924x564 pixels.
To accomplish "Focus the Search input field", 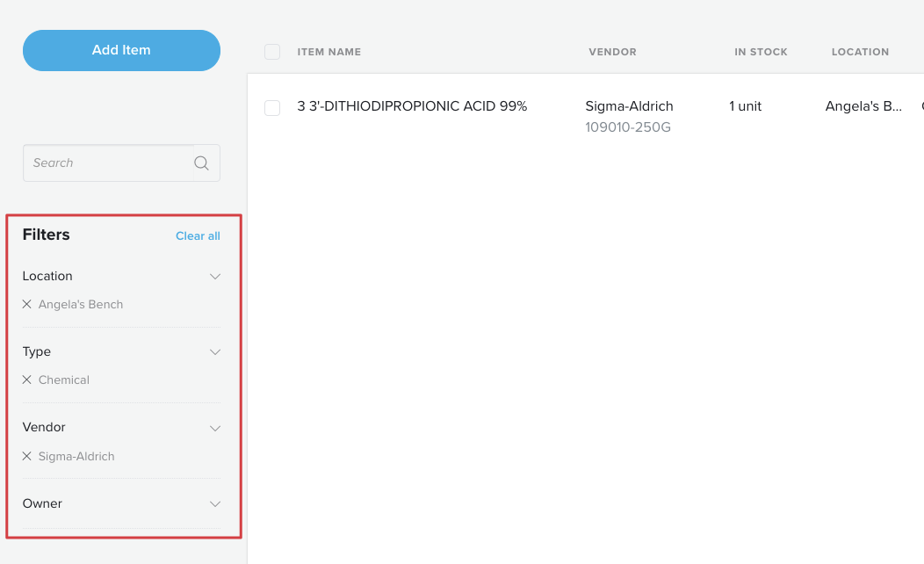I will pyautogui.click(x=107, y=163).
